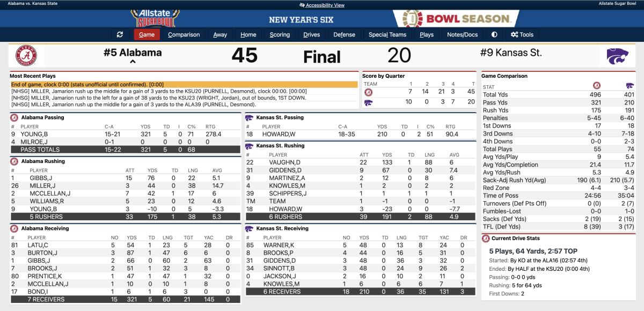The height and width of the screenshot is (311, 644).
Task: Click the highlighted End of game play row
Action: (184, 85)
